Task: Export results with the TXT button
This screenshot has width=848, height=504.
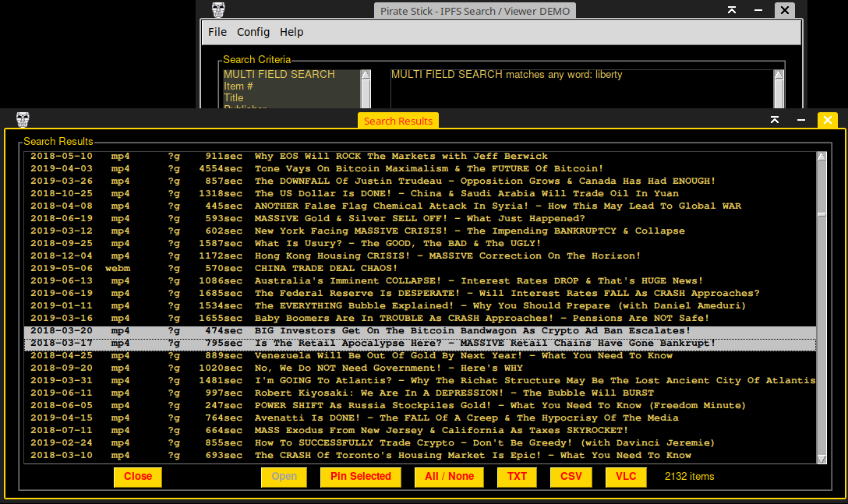Action: [517, 477]
